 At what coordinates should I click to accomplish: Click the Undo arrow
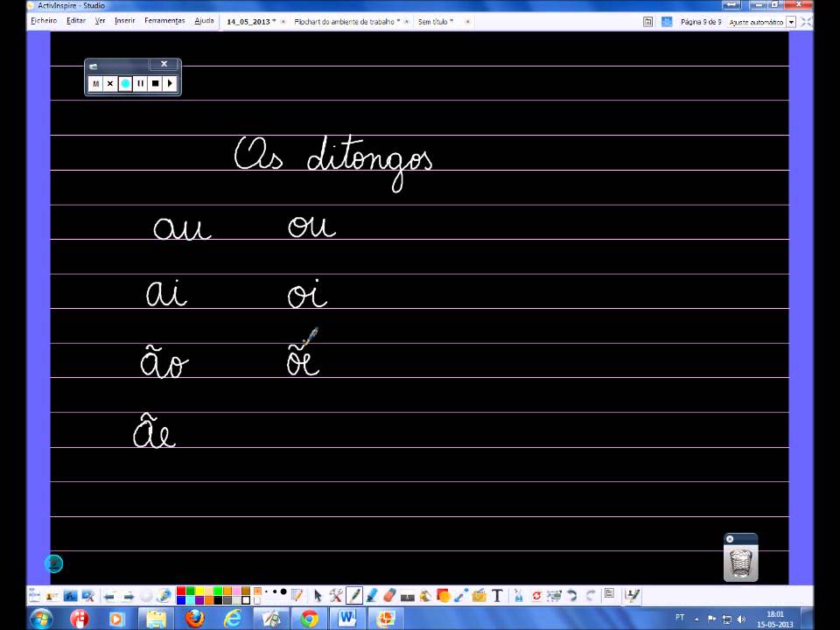(x=572, y=595)
